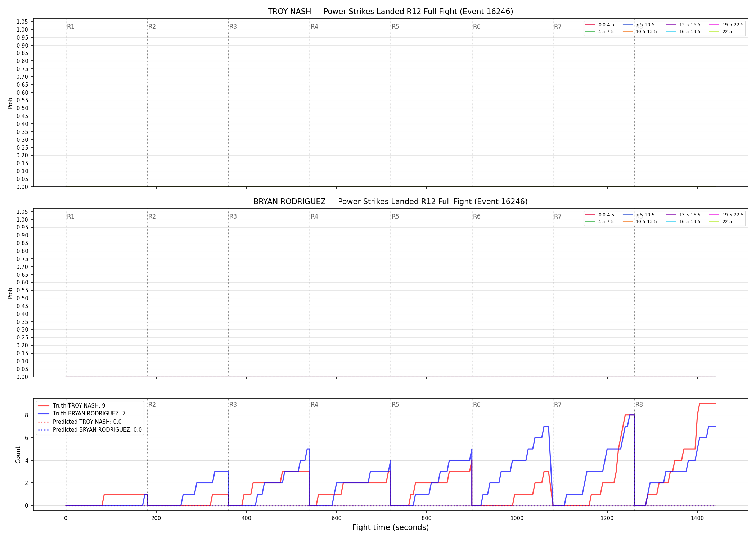Click the '4' tick on the Count axis
Image resolution: width=756 pixels, height=540 pixels.
click(26, 460)
